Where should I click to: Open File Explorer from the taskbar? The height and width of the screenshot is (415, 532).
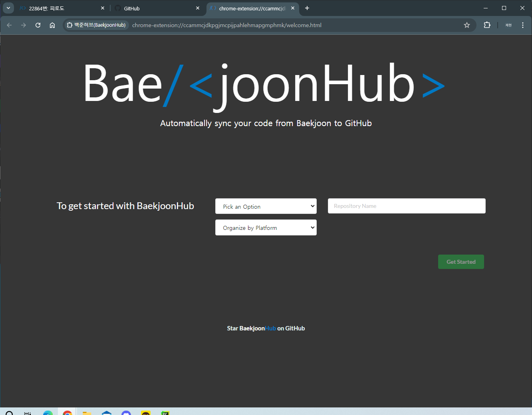click(87, 413)
